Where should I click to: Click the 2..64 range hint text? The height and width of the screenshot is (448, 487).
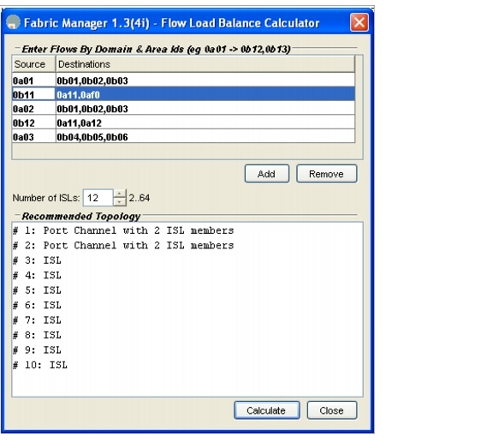[140, 198]
